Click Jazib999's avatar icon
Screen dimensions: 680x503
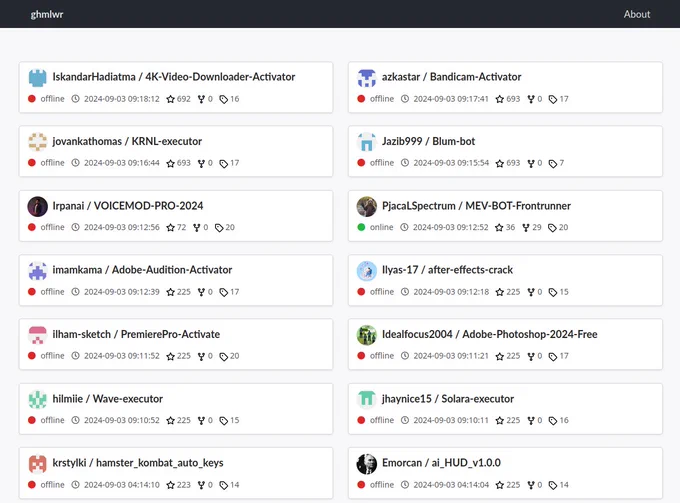click(367, 142)
